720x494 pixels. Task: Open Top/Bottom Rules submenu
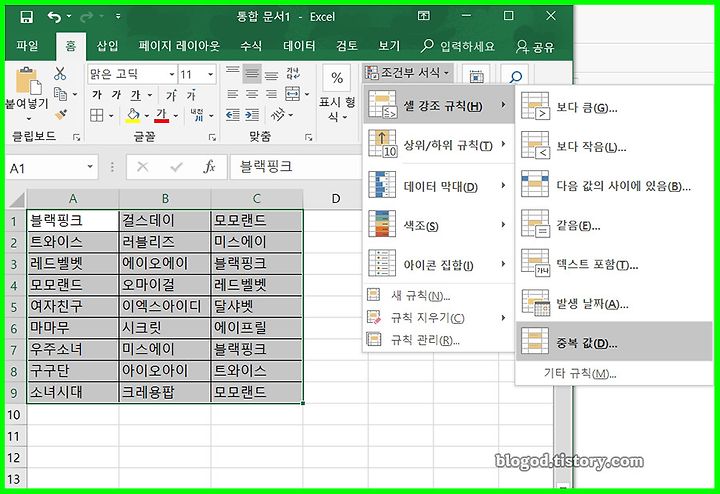click(x=439, y=144)
